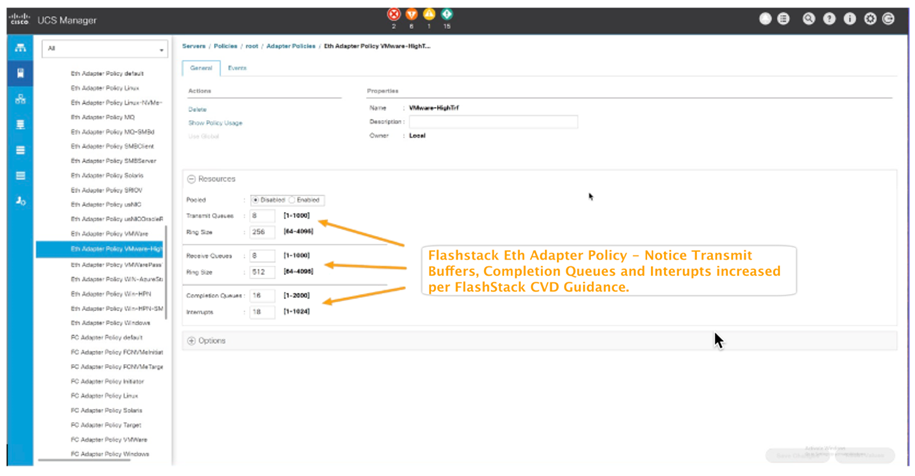Select highlighted Eth Adapter Policy VMware-HighTrf
Viewport: 915px width, 476px height.
click(99, 249)
